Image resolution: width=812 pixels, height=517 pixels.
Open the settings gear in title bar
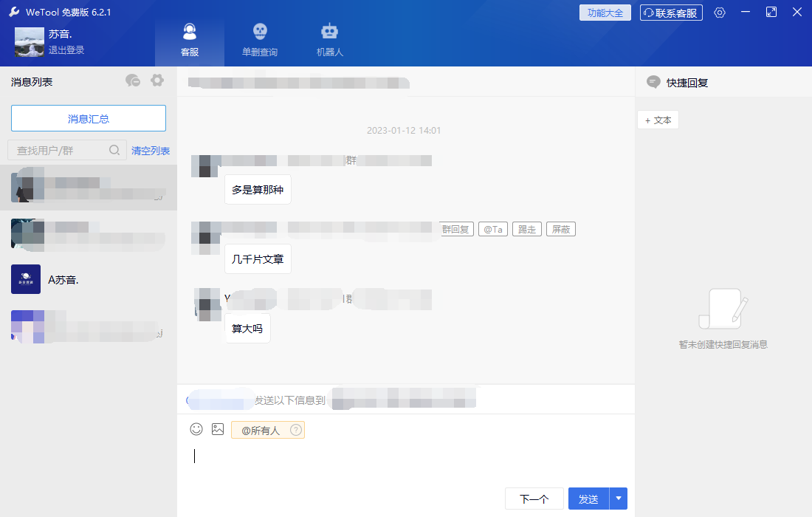tap(720, 13)
